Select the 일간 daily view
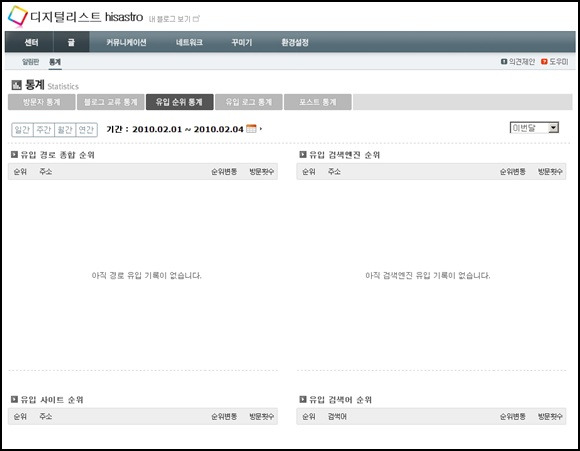Image resolution: width=580 pixels, height=451 pixels. pos(22,130)
